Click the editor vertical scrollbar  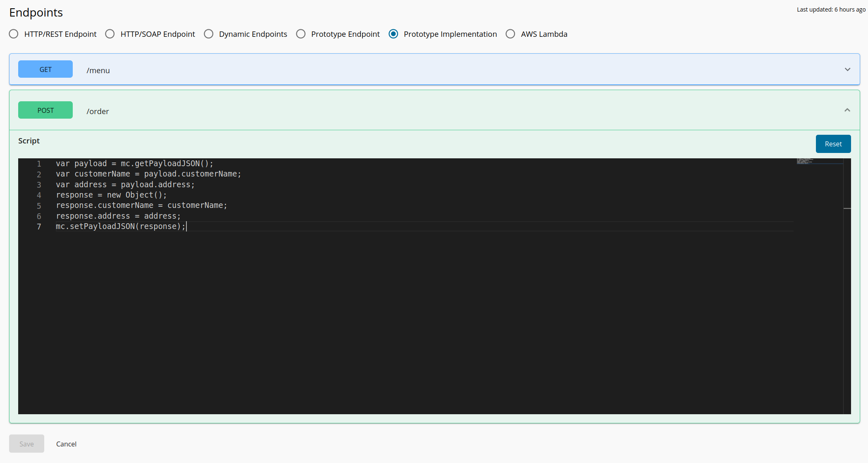[847, 286]
